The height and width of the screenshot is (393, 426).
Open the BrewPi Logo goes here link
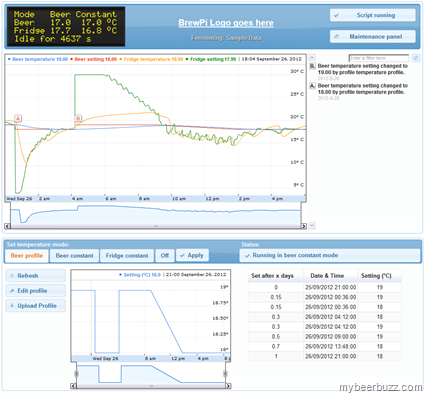[x=226, y=23]
